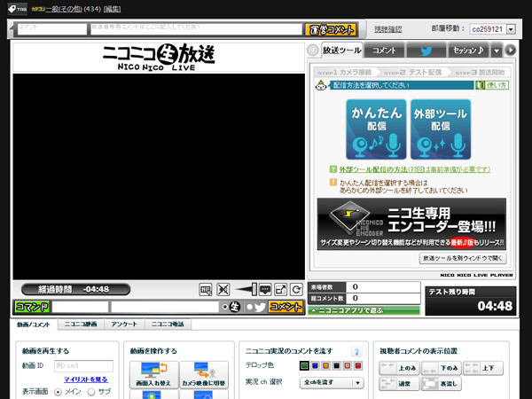This screenshot has height=399, width=532.
Task: Select the ニコニコ電話 bottom tab
Action: 168,324
